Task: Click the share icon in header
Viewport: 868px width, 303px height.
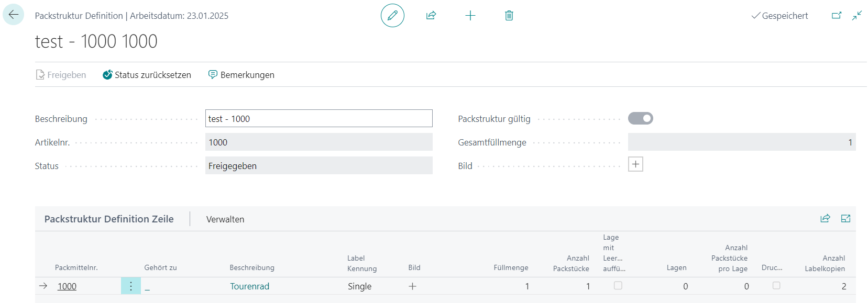Action: (431, 16)
